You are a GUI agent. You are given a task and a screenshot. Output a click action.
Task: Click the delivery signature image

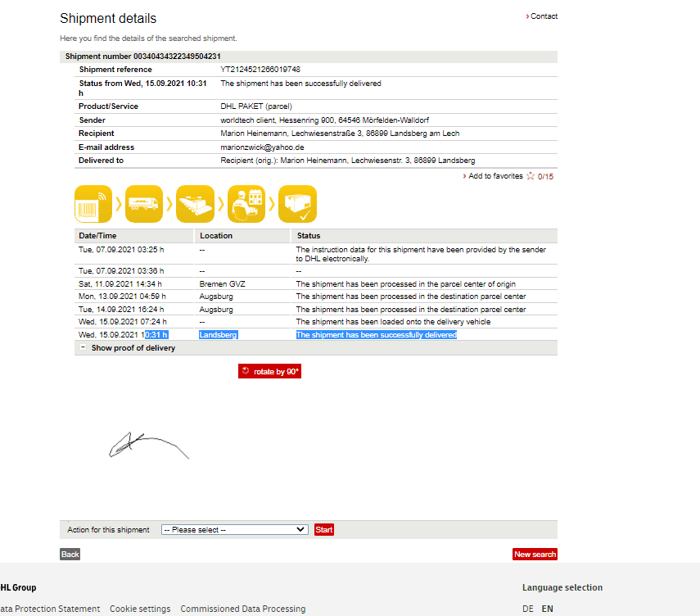(148, 444)
